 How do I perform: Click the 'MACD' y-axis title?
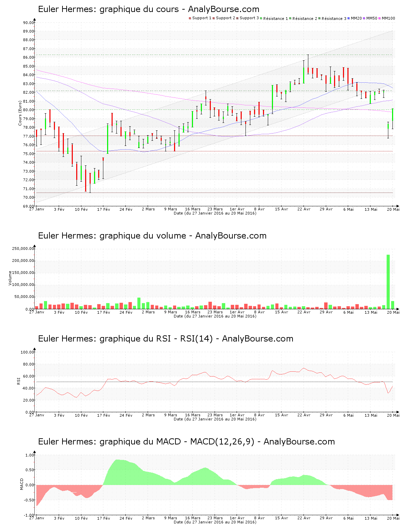click(x=22, y=484)
